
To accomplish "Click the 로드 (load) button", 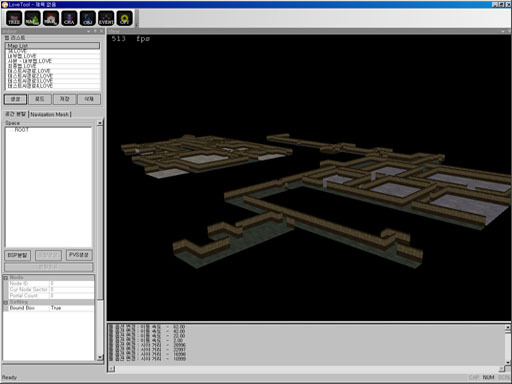I will click(40, 99).
